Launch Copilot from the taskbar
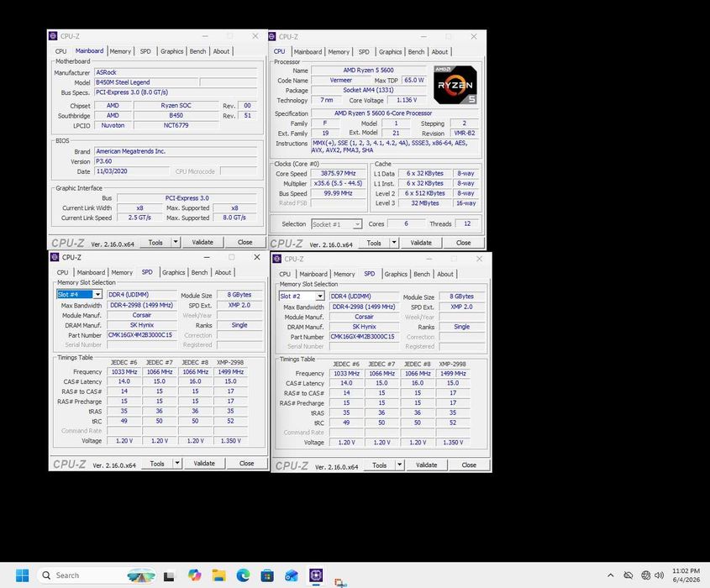Viewport: 710px width, 588px height. 195,575
